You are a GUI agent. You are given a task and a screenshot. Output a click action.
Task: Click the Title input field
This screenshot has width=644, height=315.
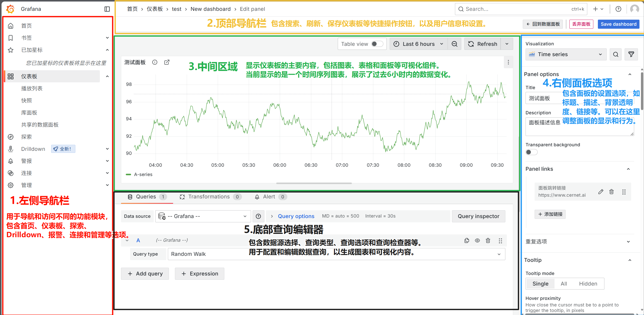click(x=544, y=98)
